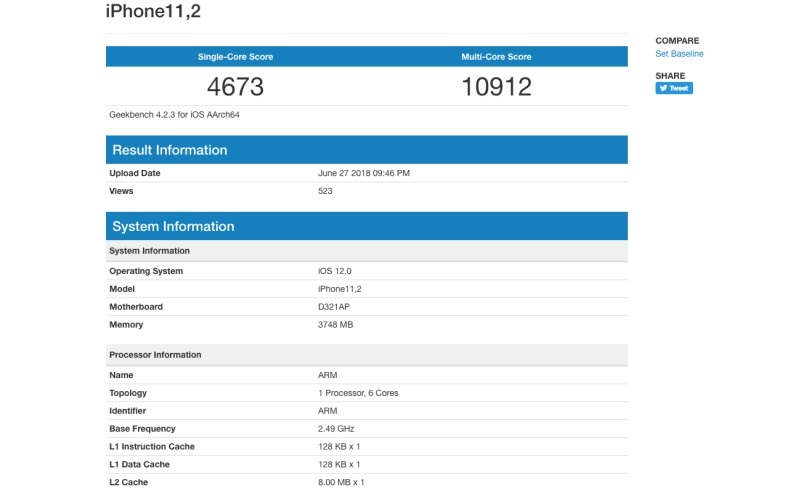The height and width of the screenshot is (492, 800).
Task: Click the Result Information section header
Action: [367, 150]
